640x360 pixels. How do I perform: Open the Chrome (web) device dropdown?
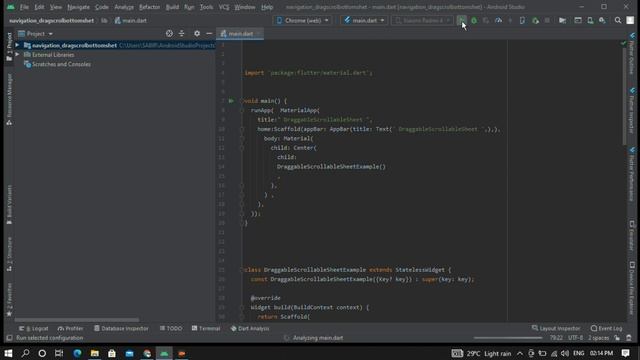[302, 20]
